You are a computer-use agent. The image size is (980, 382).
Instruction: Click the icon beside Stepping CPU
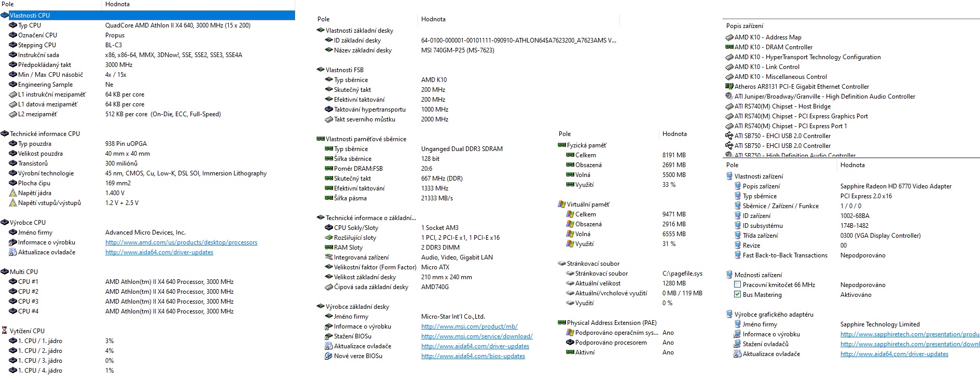(13, 45)
